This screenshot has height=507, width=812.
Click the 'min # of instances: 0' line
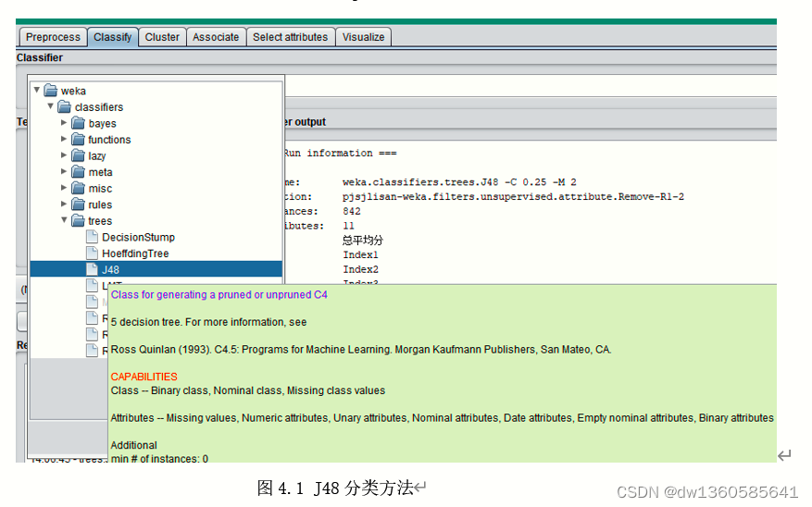pos(159,458)
